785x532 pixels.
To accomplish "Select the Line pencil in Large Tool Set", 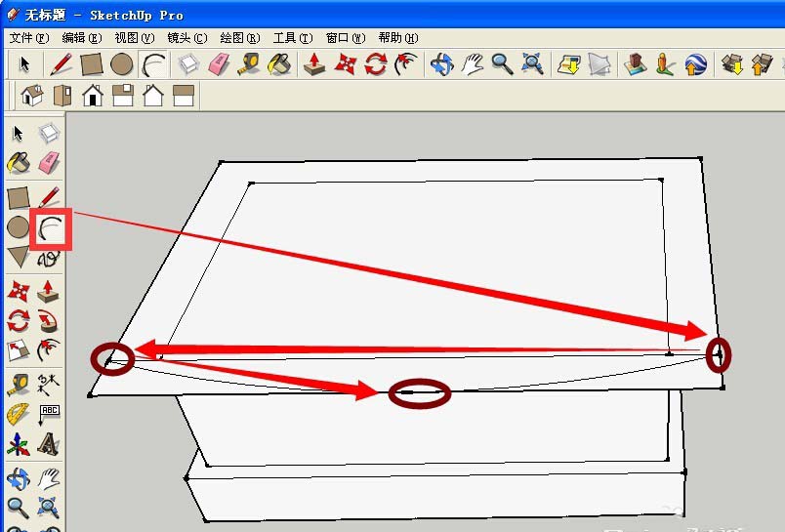I will click(x=49, y=198).
